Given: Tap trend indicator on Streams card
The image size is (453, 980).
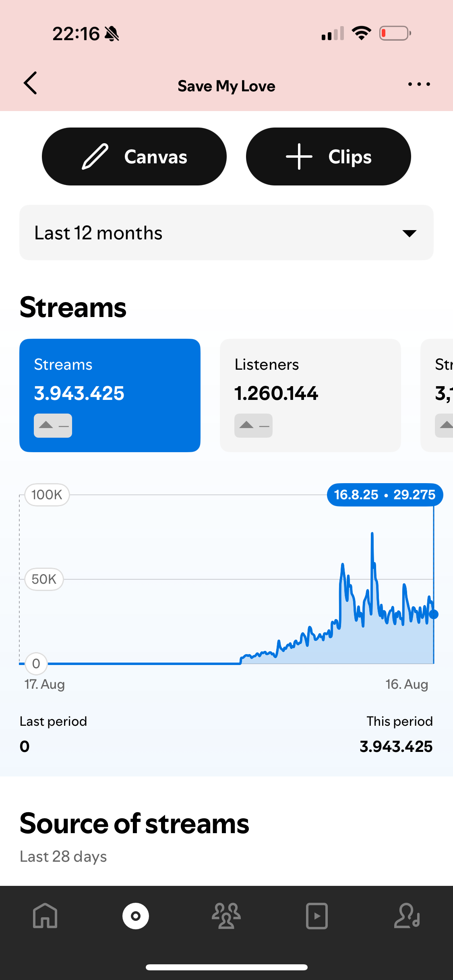Looking at the screenshot, I should tap(53, 426).
